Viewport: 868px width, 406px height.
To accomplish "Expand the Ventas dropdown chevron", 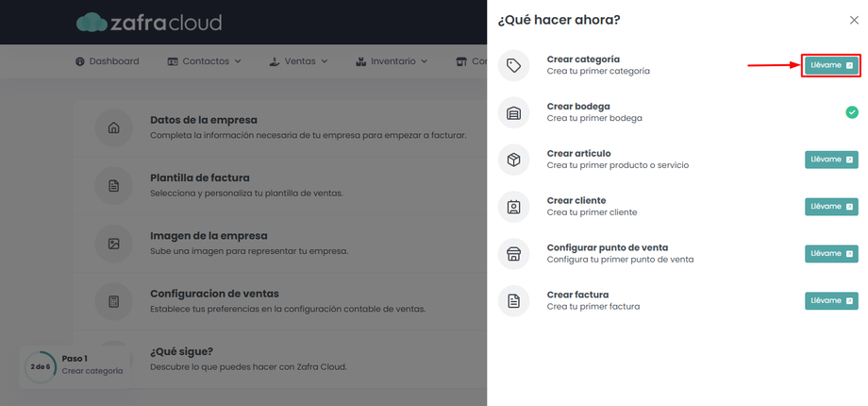I will (x=325, y=61).
